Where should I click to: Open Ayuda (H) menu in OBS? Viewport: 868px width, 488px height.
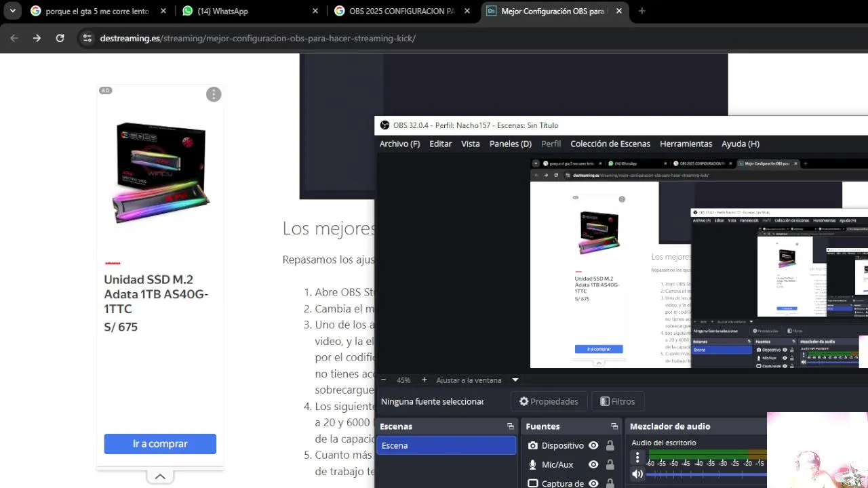(741, 144)
